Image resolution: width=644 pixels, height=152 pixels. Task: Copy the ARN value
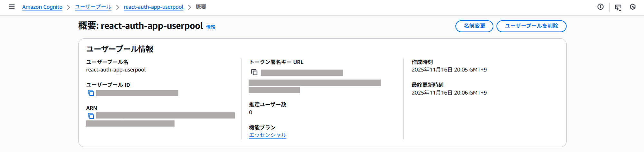[x=91, y=116]
